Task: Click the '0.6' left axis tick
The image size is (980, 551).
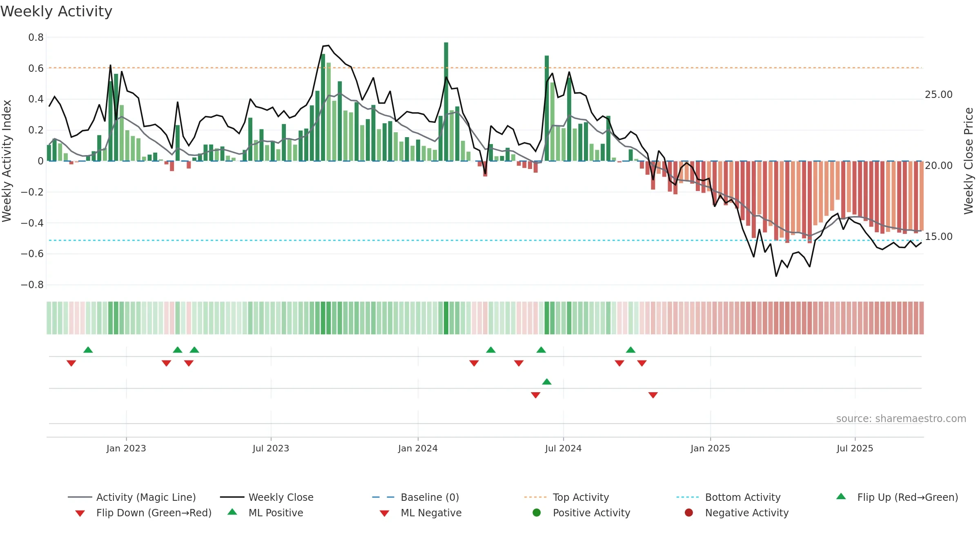Action: (36, 69)
